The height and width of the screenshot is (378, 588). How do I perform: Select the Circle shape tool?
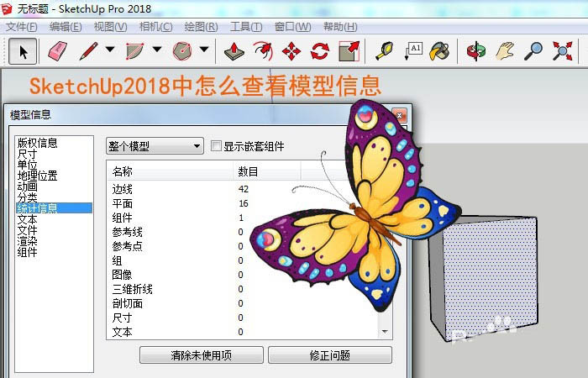[x=182, y=51]
